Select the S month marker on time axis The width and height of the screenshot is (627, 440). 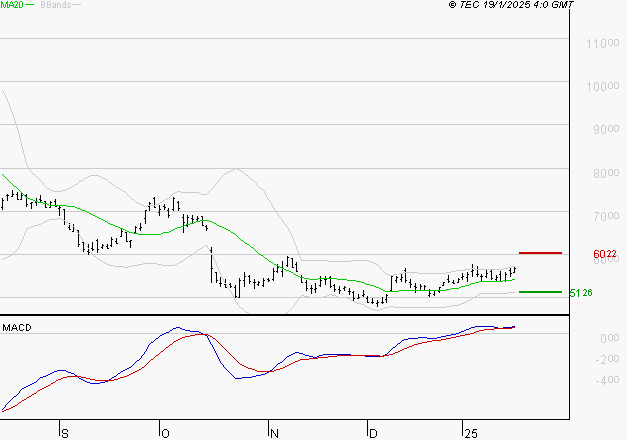65,433
